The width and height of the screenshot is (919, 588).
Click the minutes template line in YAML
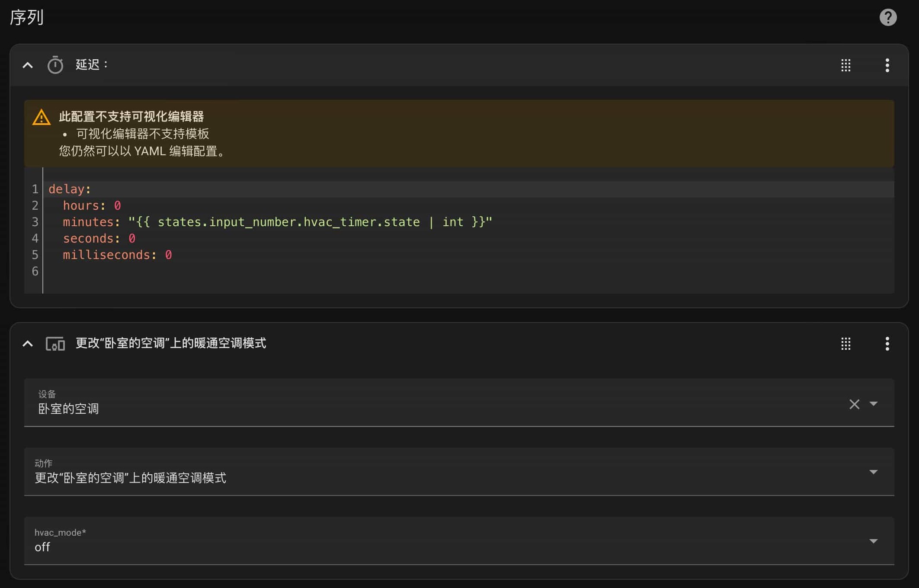(x=277, y=222)
